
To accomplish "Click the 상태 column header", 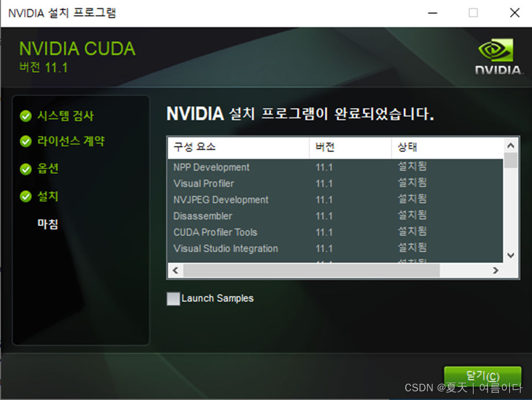I will pos(447,147).
